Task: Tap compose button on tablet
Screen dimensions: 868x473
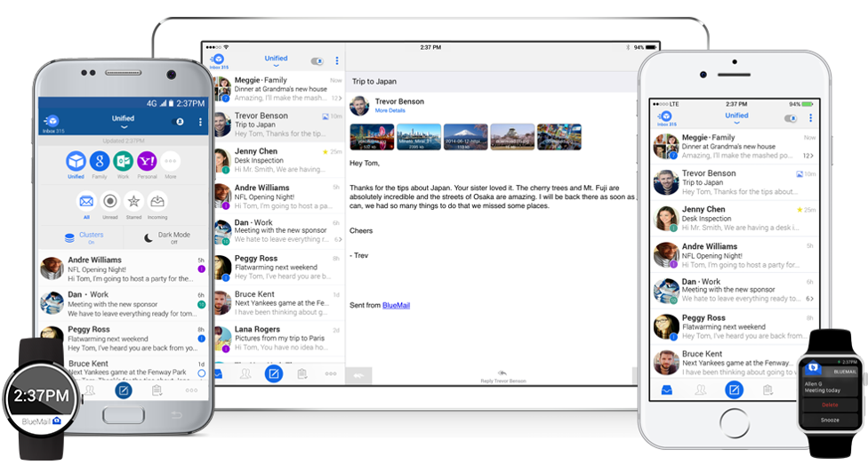Action: click(x=273, y=374)
